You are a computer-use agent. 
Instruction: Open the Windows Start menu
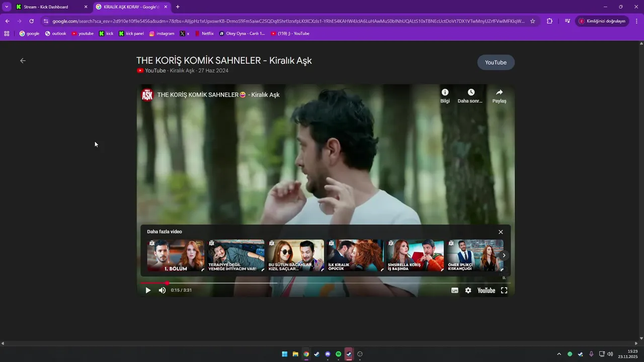point(285,354)
